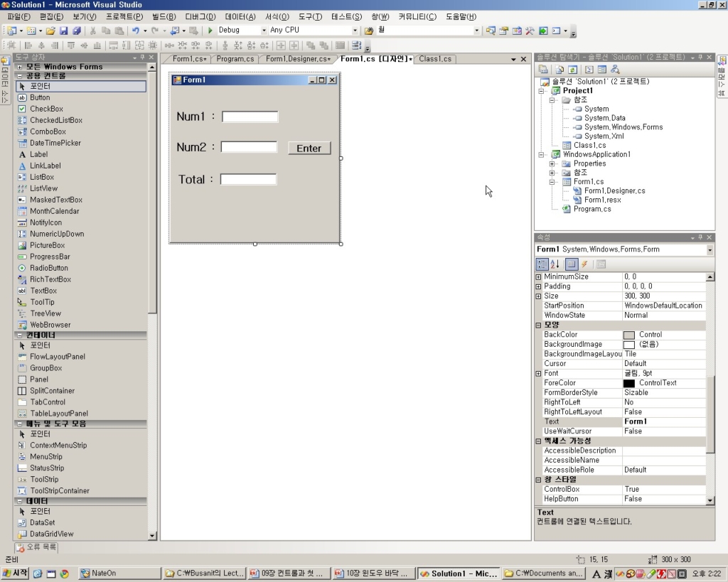Open the Any CPU platform dropdown

pyautogui.click(x=355, y=30)
